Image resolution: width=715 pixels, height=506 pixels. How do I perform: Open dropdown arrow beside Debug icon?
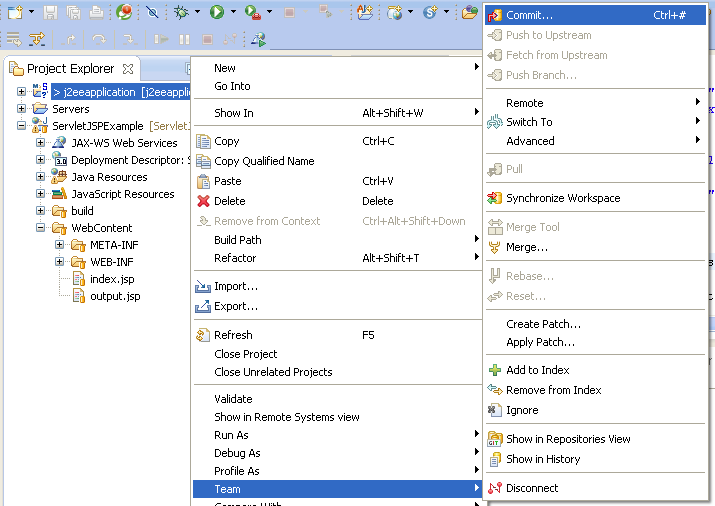point(197,11)
